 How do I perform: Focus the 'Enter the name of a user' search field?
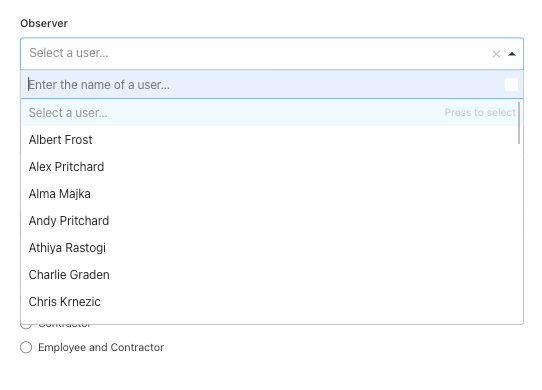[x=272, y=85]
